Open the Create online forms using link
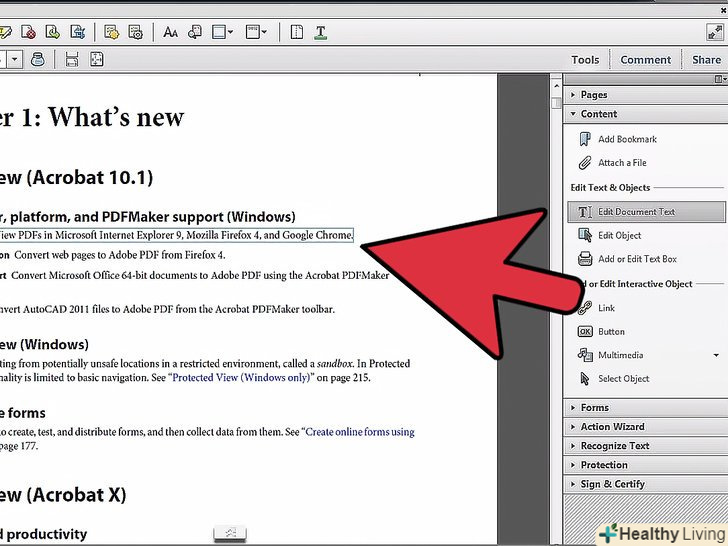 (x=360, y=432)
